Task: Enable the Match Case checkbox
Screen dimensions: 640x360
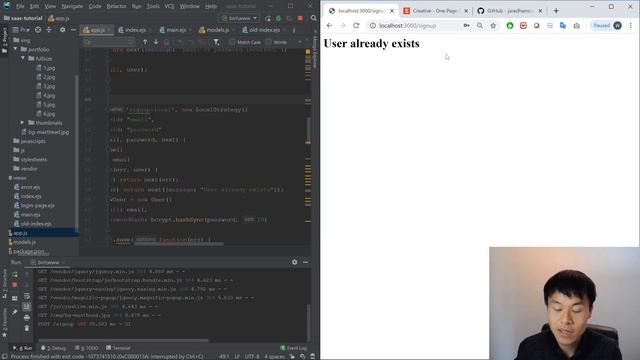Action: 232,42
